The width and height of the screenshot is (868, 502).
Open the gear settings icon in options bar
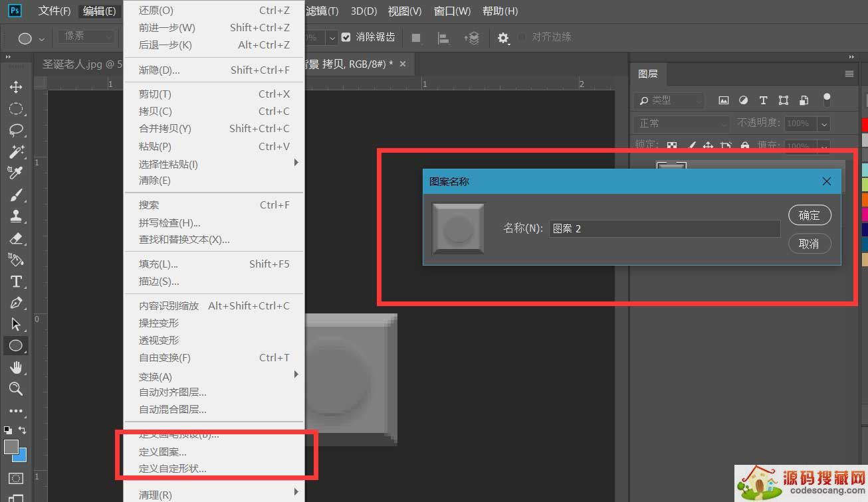tap(503, 38)
